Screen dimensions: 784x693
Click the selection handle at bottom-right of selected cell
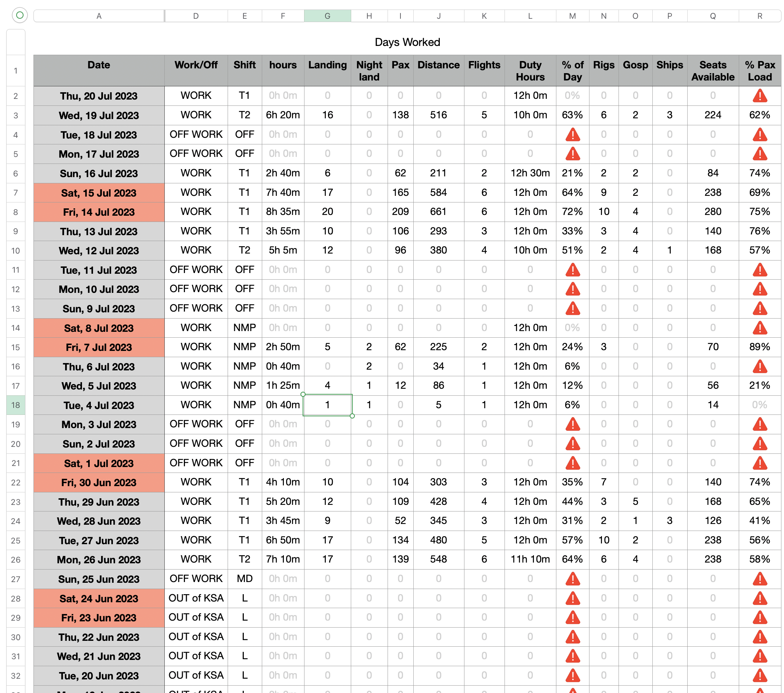pyautogui.click(x=352, y=416)
